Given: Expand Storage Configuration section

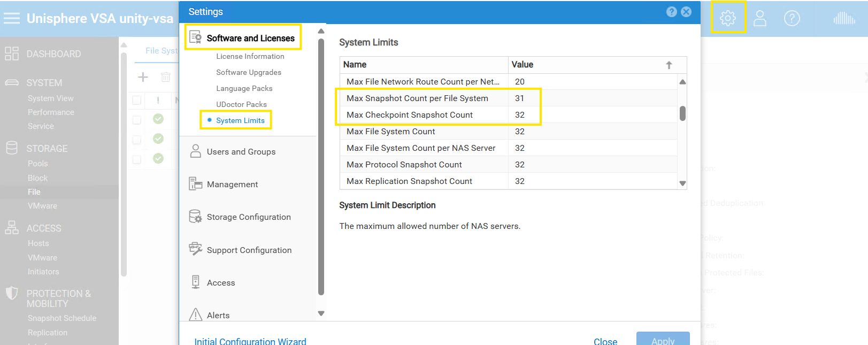Looking at the screenshot, I should (249, 217).
